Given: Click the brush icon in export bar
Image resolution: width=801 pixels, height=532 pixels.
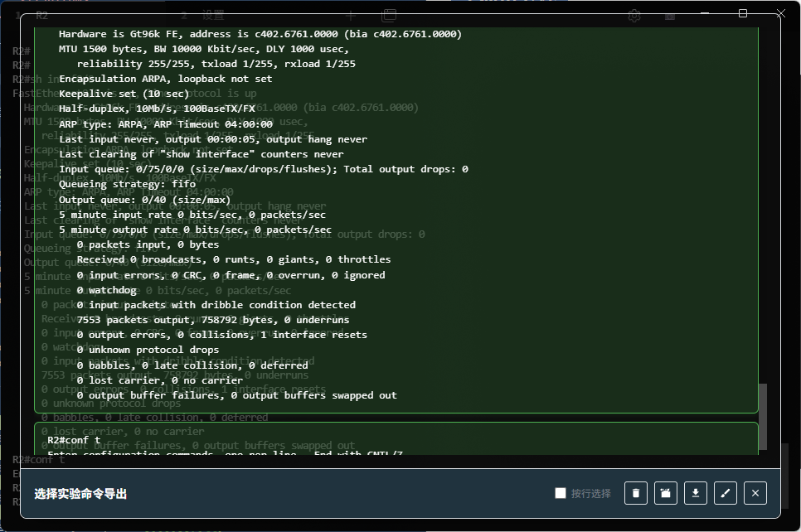Looking at the screenshot, I should (x=725, y=494).
